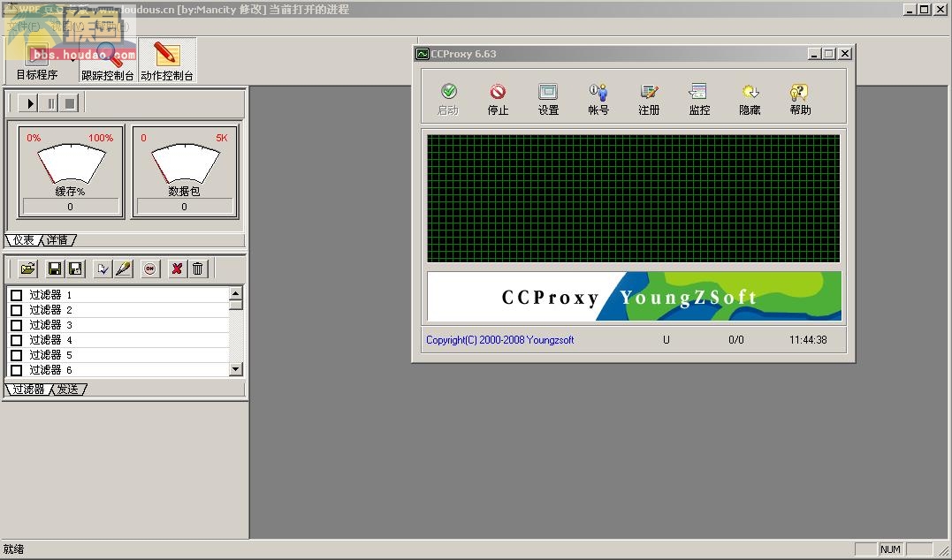Check the 过滤器 6 checkbox

(17, 370)
